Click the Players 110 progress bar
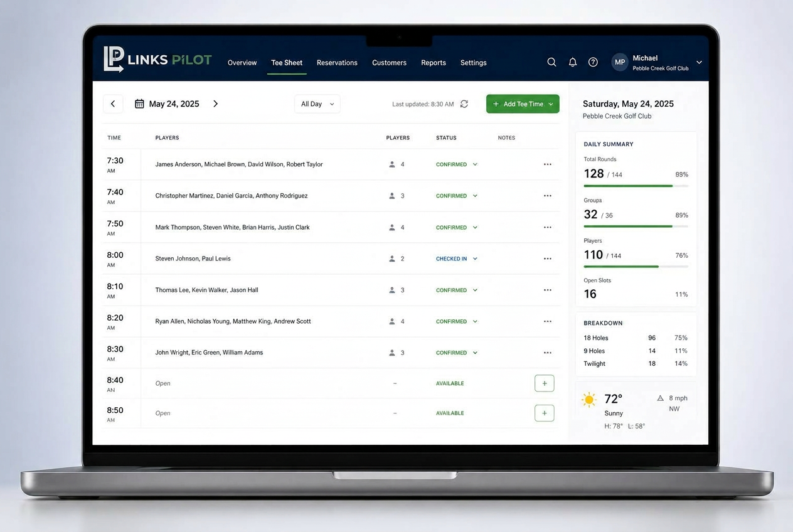793x532 pixels. click(x=636, y=267)
